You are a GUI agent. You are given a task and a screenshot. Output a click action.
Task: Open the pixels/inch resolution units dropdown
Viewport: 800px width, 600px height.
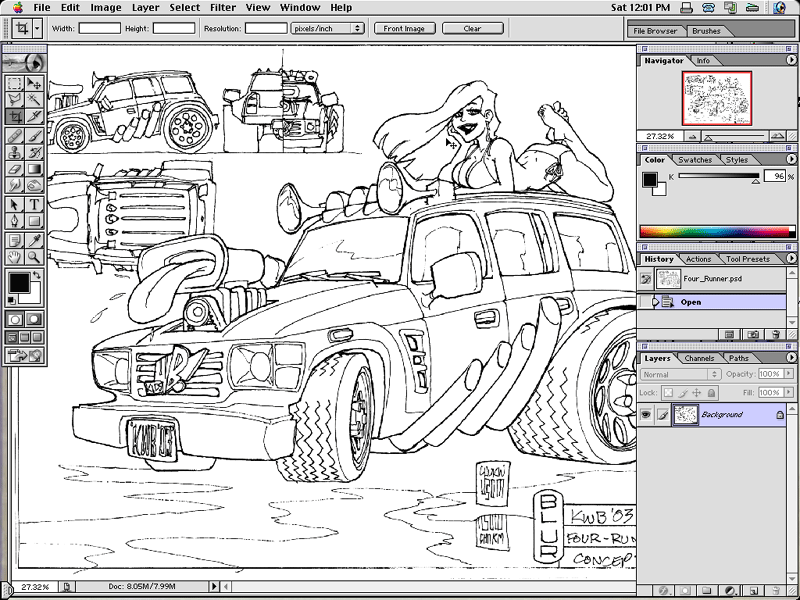coord(327,28)
